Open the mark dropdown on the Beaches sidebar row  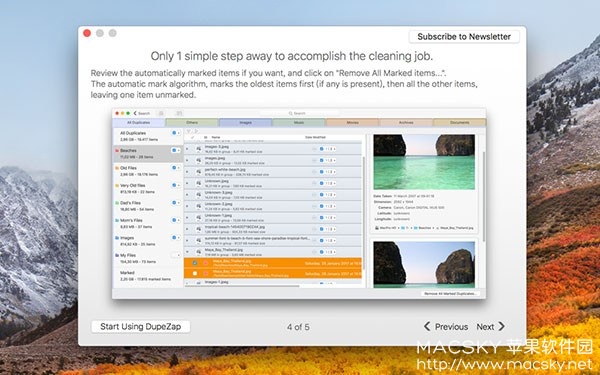tap(178, 150)
